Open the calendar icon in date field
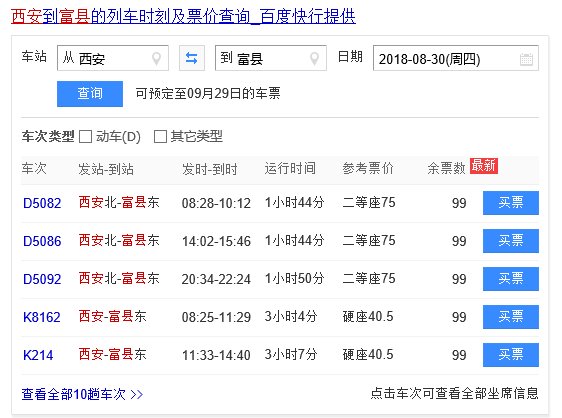The image size is (562, 418). pyautogui.click(x=526, y=59)
